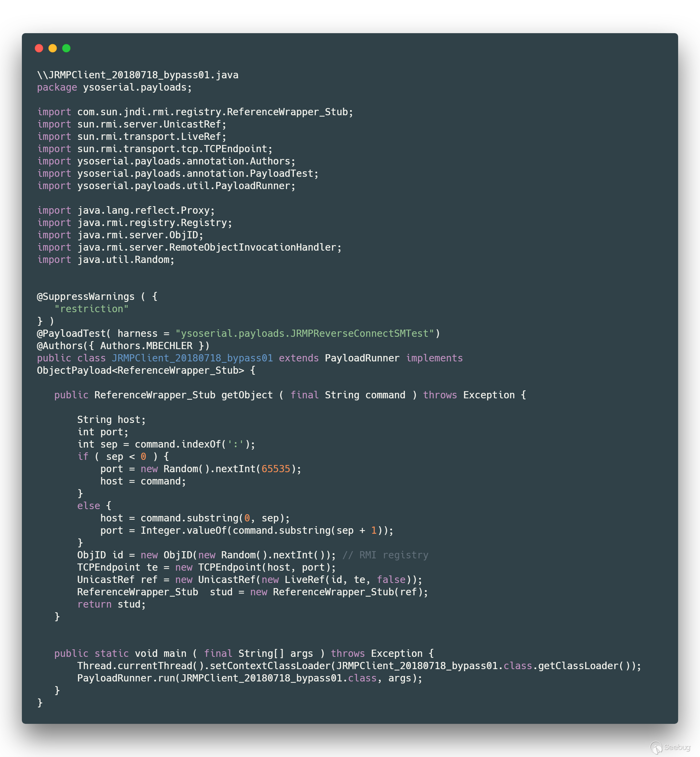The height and width of the screenshot is (757, 700).
Task: Click the line 'return stud;'
Action: coord(112,605)
